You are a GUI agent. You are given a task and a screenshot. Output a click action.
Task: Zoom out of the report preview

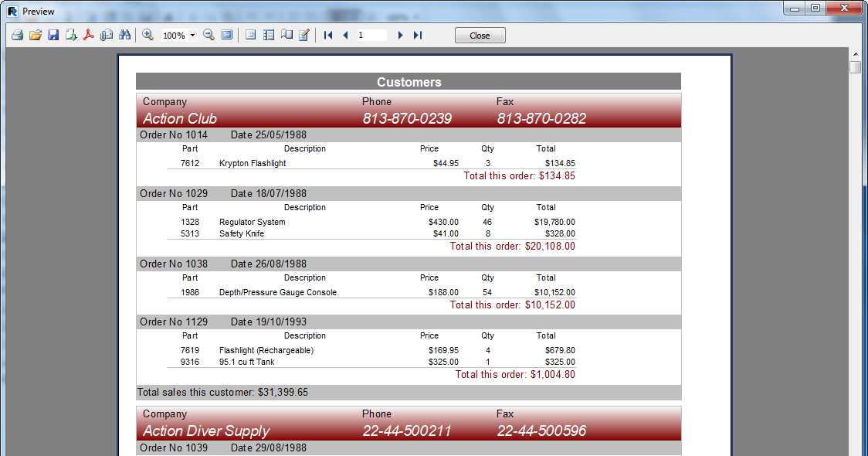coord(208,35)
